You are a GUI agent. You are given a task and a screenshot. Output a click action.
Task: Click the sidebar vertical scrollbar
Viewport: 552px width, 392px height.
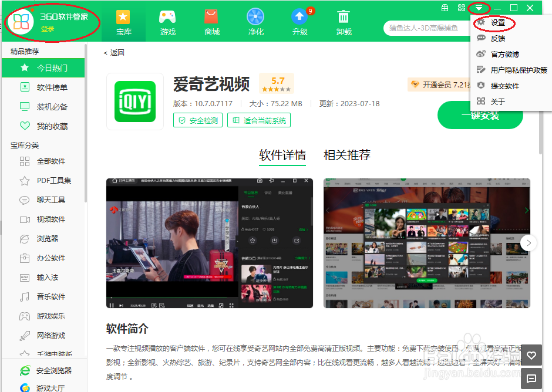[86, 123]
